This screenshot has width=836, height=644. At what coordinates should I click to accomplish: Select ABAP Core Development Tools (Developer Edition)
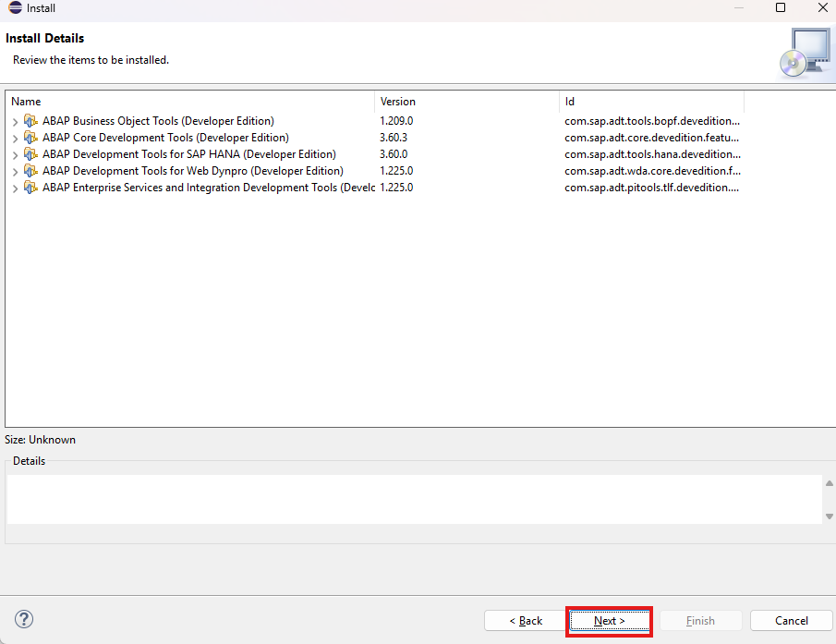pos(165,138)
